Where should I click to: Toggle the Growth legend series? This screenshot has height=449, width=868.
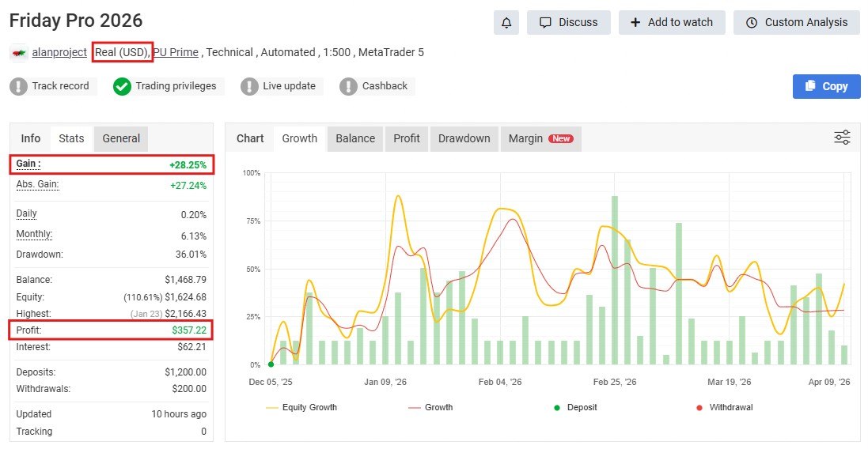(430, 408)
